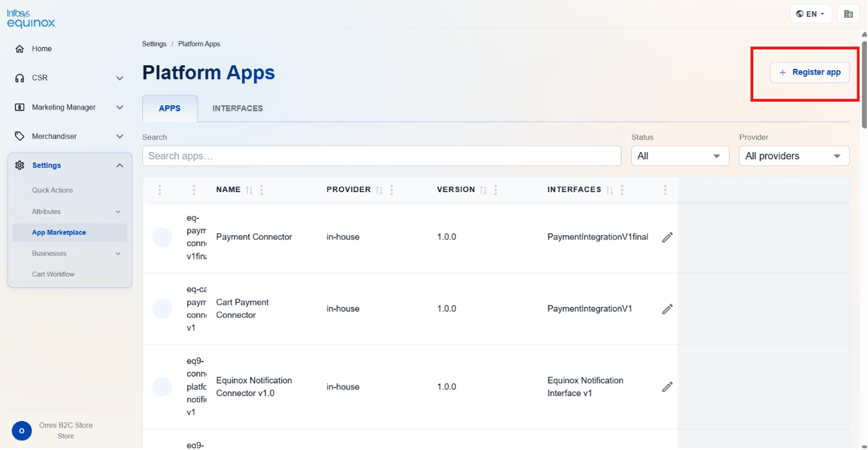Open the EN language dropdown

click(811, 14)
